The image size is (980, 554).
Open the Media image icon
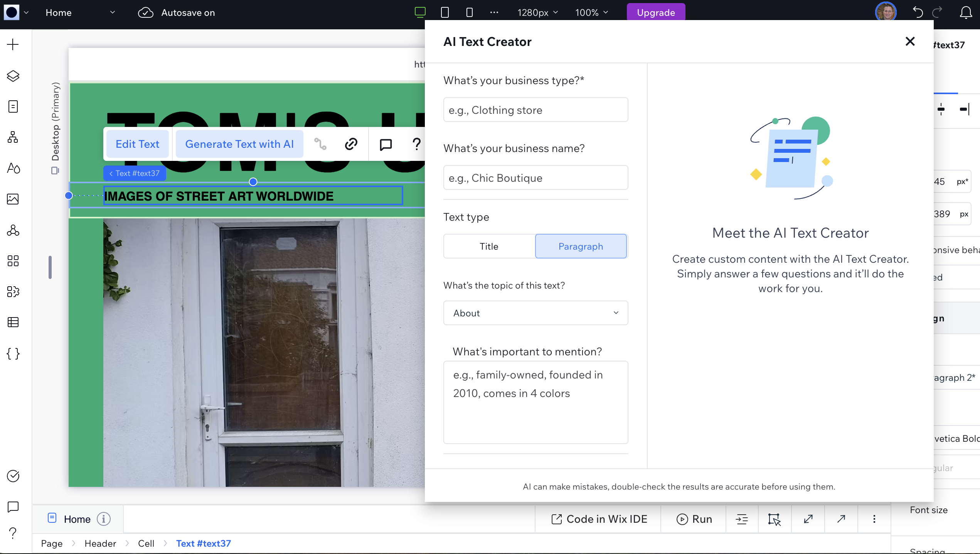tap(13, 199)
